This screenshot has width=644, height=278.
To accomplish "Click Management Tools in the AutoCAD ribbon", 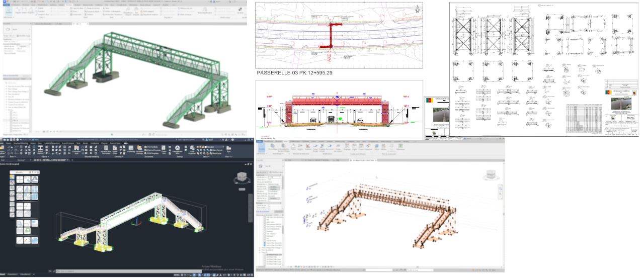I will 177,150.
